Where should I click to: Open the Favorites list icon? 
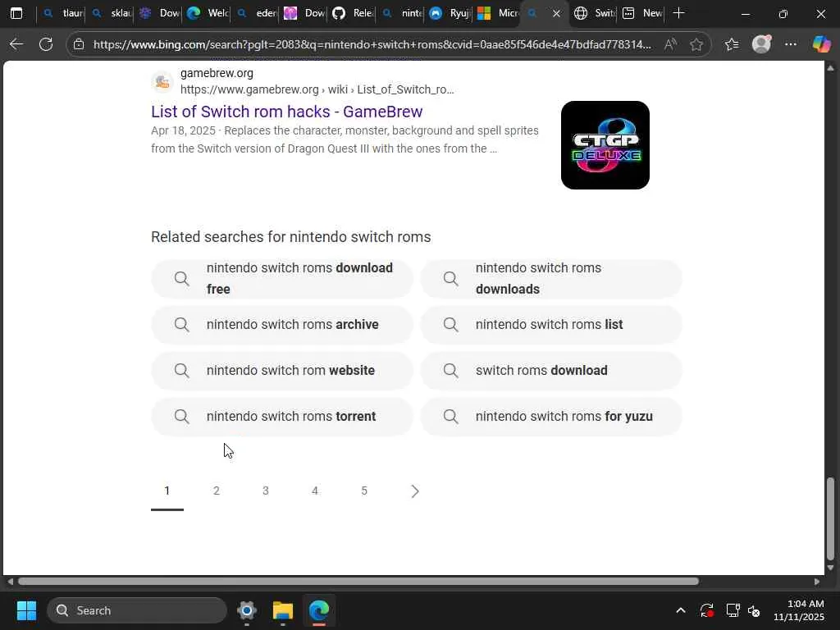(732, 44)
